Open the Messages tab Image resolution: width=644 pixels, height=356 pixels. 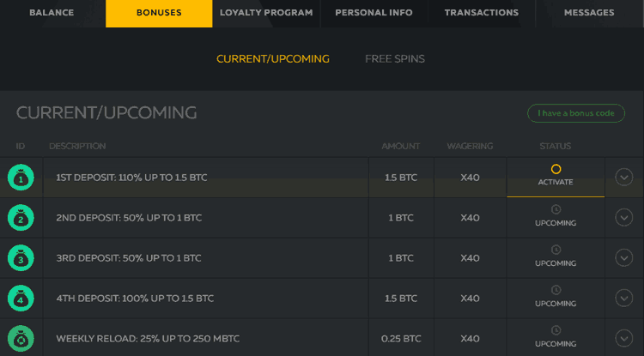tap(589, 13)
